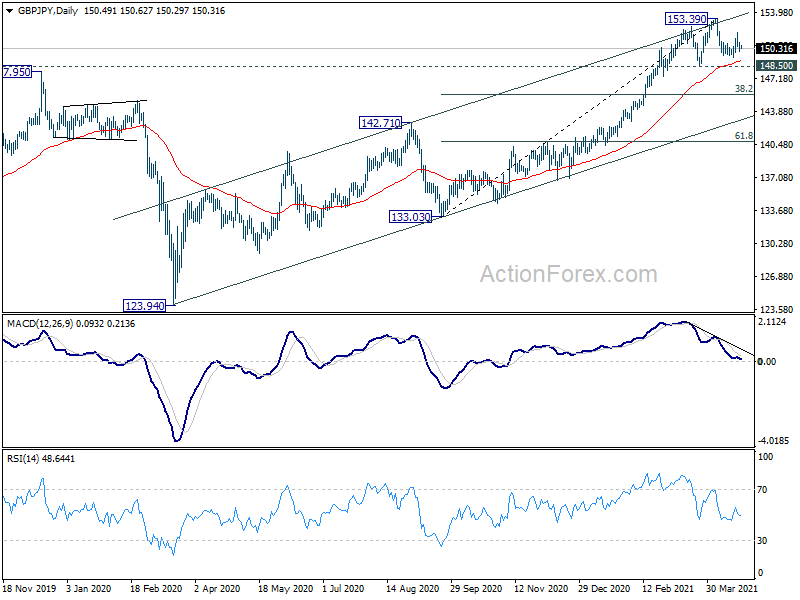Screen dimensions: 800x600
Task: Click the 137.080 price axis value
Action: point(777,178)
